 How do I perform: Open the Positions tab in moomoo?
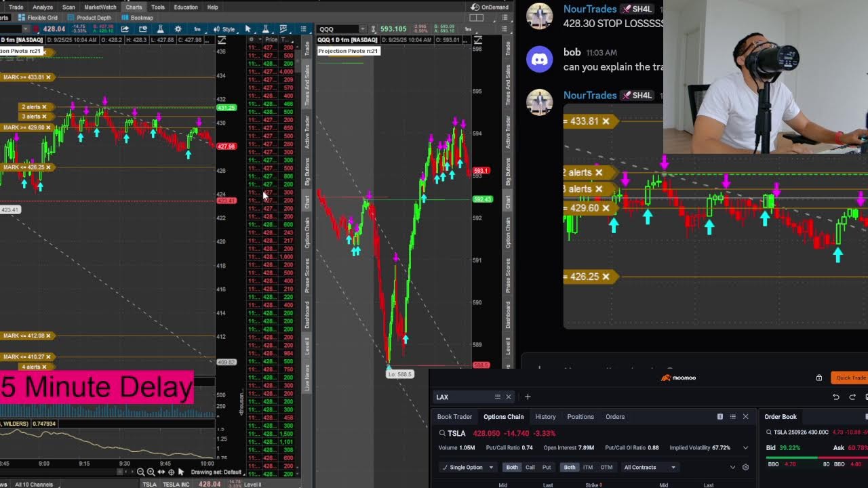pos(580,417)
